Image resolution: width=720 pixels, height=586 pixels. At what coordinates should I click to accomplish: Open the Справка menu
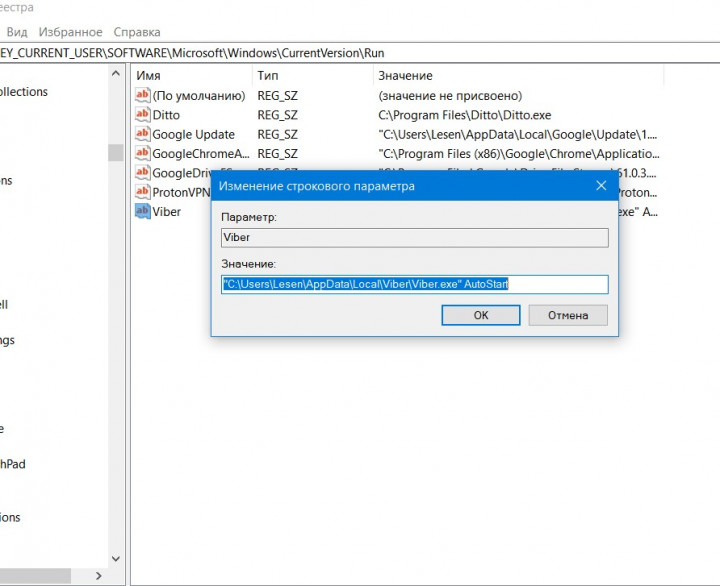coord(137,32)
